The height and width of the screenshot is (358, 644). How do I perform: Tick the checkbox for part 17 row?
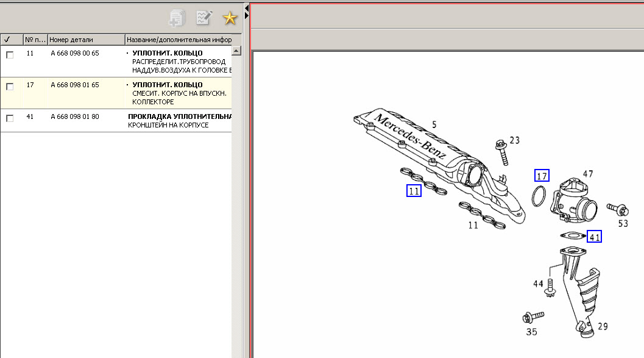click(x=10, y=87)
